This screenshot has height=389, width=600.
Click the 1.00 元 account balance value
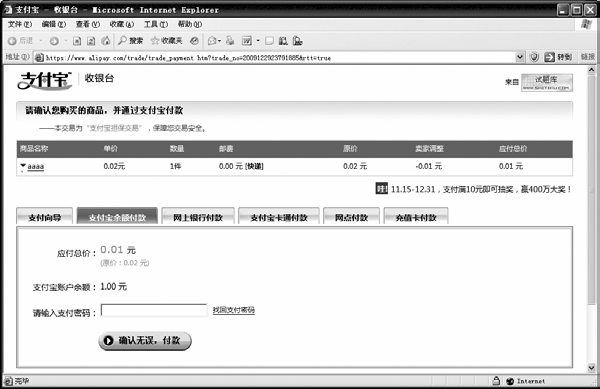tap(113, 286)
